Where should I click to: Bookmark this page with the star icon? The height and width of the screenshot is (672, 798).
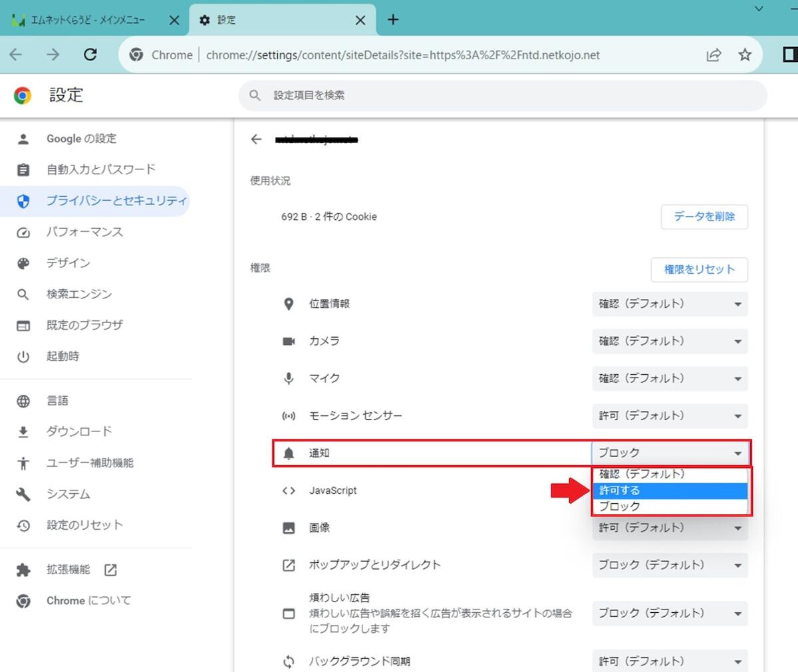pos(745,55)
